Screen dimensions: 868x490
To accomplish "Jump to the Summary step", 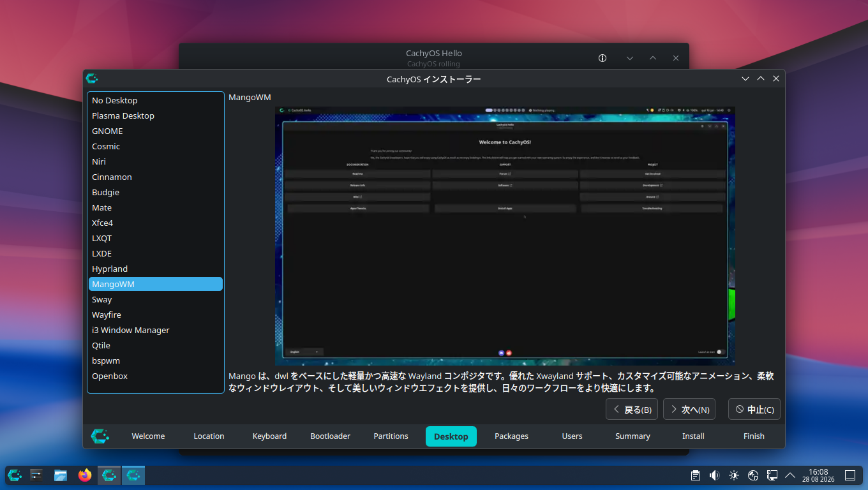I will pos(632,436).
